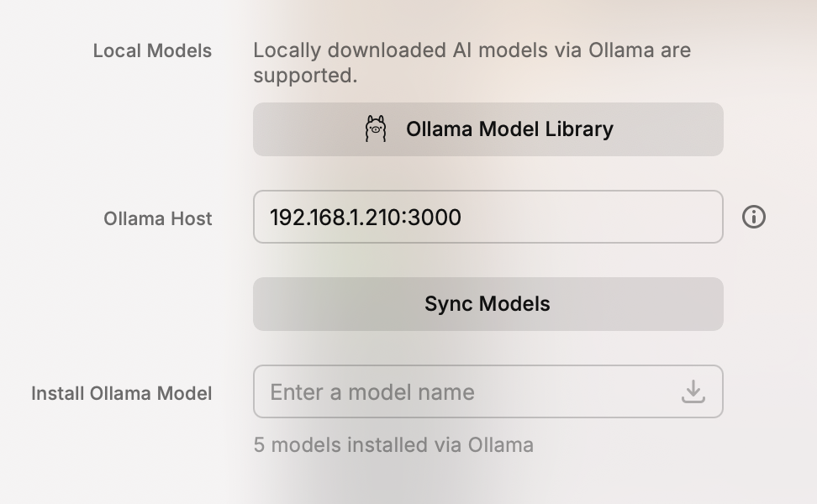
Task: Open the Ollama Model Library
Action: pos(488,129)
